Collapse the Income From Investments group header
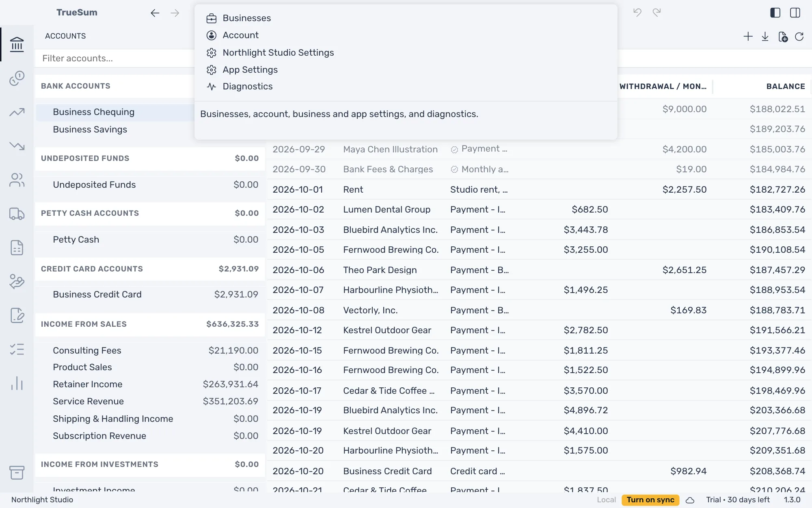 pyautogui.click(x=150, y=465)
